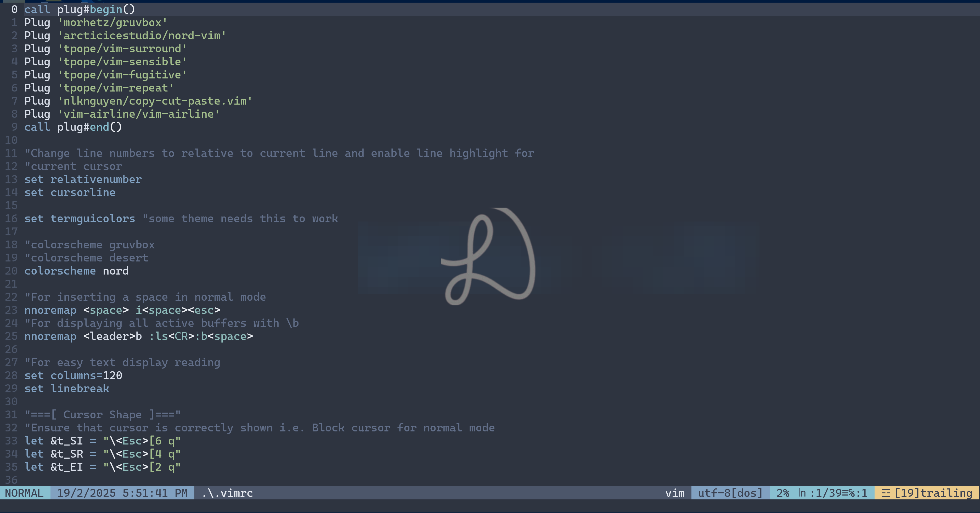Click the 'call plug#end()' line
This screenshot has width=980, height=513.
[x=73, y=127]
